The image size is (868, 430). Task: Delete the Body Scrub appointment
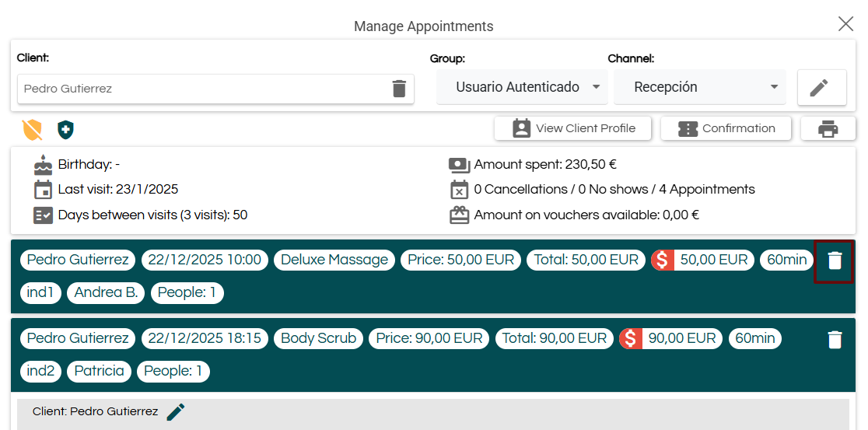(834, 340)
